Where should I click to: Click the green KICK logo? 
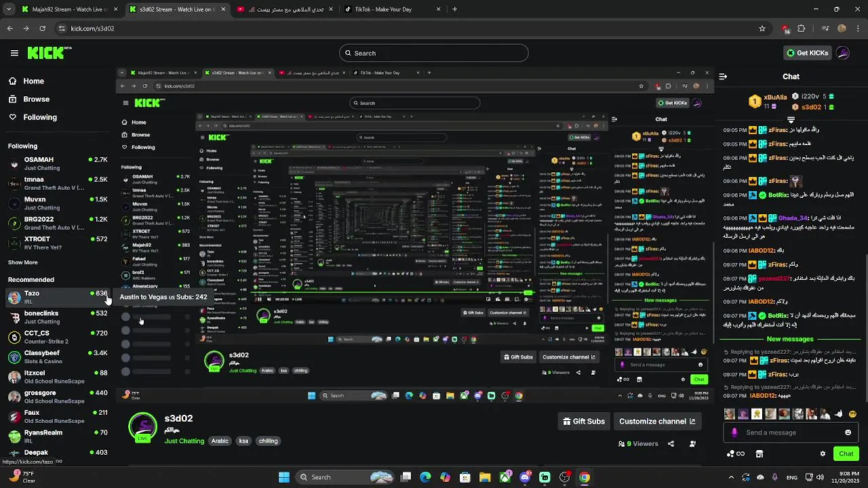[x=49, y=53]
